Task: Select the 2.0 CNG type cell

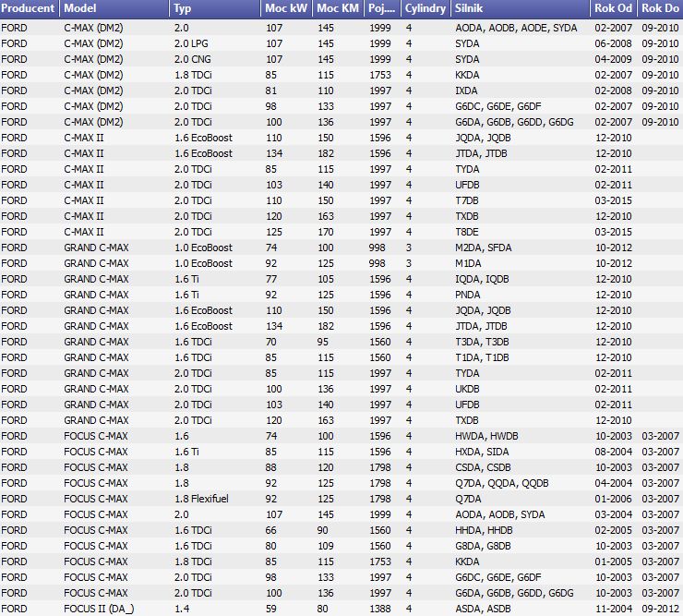Action: coord(193,59)
